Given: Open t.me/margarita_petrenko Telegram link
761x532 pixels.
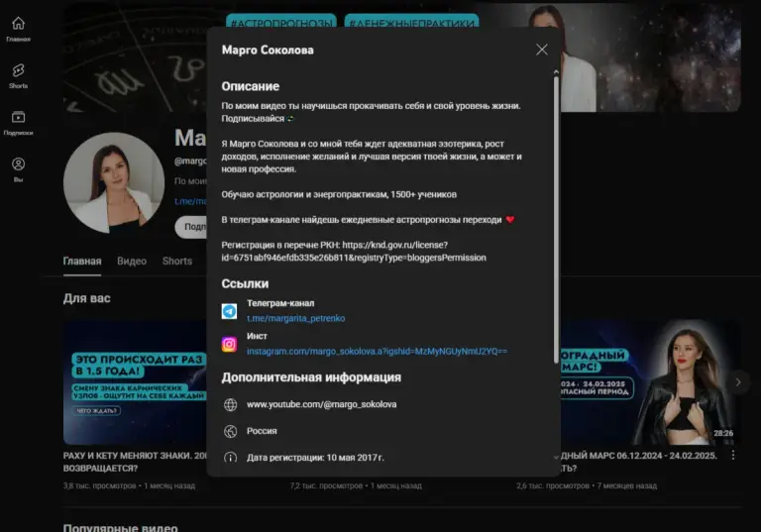Looking at the screenshot, I should [295, 318].
